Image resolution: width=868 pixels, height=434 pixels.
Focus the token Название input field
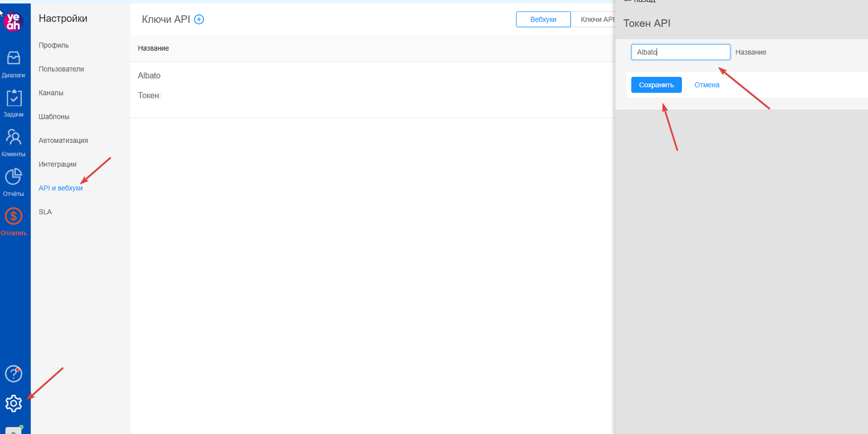point(680,52)
